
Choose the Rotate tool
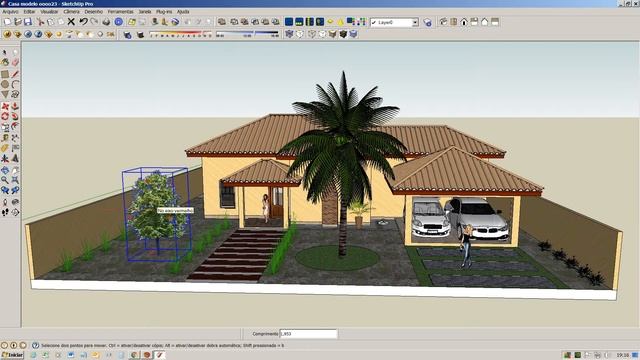pos(5,116)
